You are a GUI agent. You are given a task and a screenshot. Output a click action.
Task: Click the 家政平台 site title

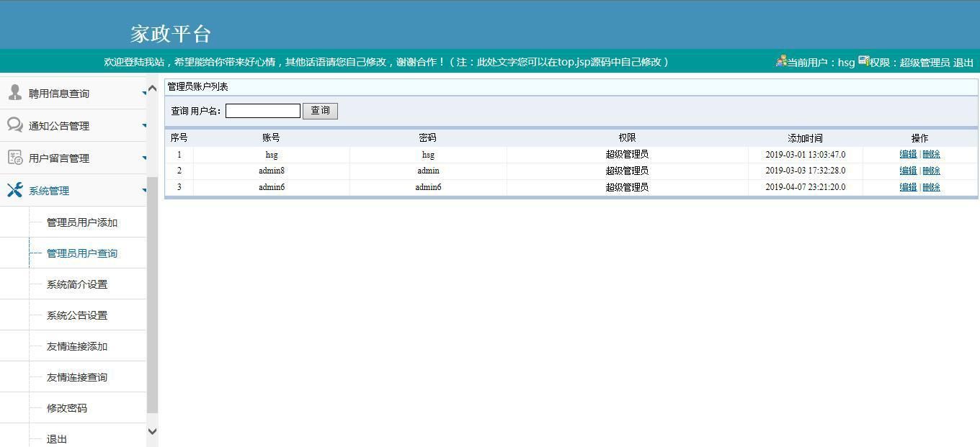pyautogui.click(x=171, y=34)
